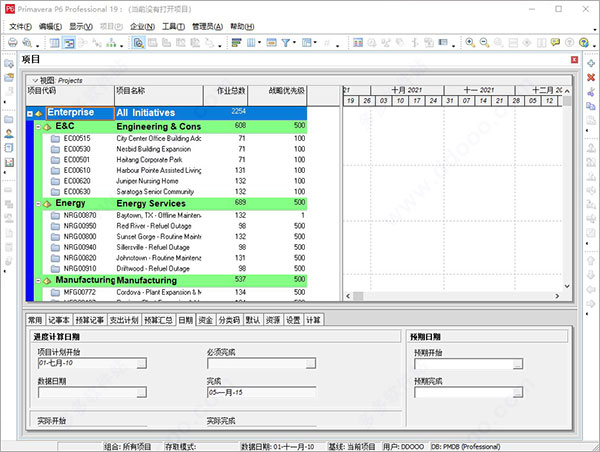The width and height of the screenshot is (600, 452).
Task: Click the colored schedule comparison icon
Action: click(358, 42)
